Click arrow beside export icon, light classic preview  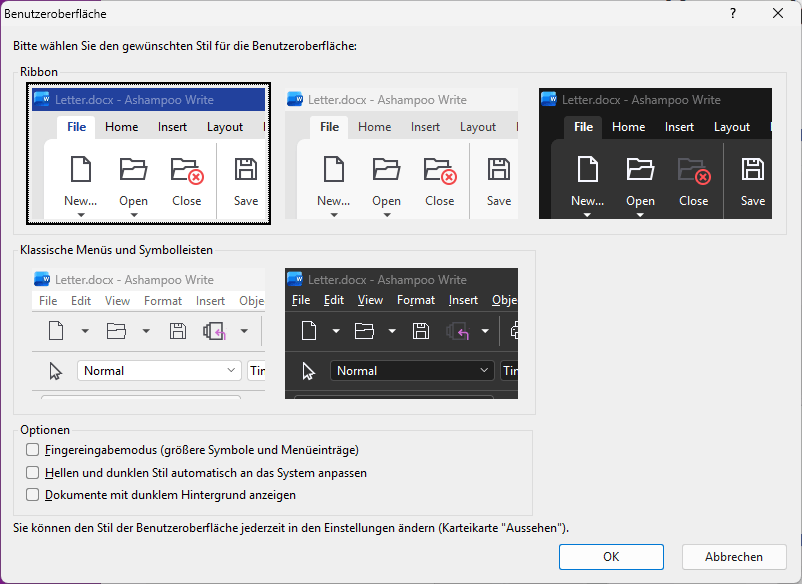244,331
